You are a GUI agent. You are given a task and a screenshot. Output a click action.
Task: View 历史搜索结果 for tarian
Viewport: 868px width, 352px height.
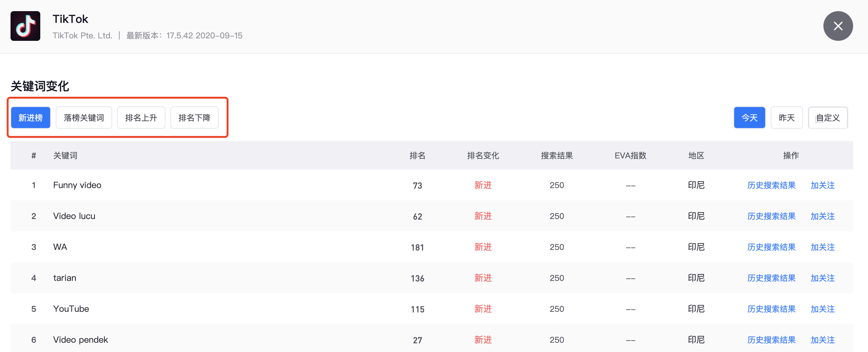771,278
